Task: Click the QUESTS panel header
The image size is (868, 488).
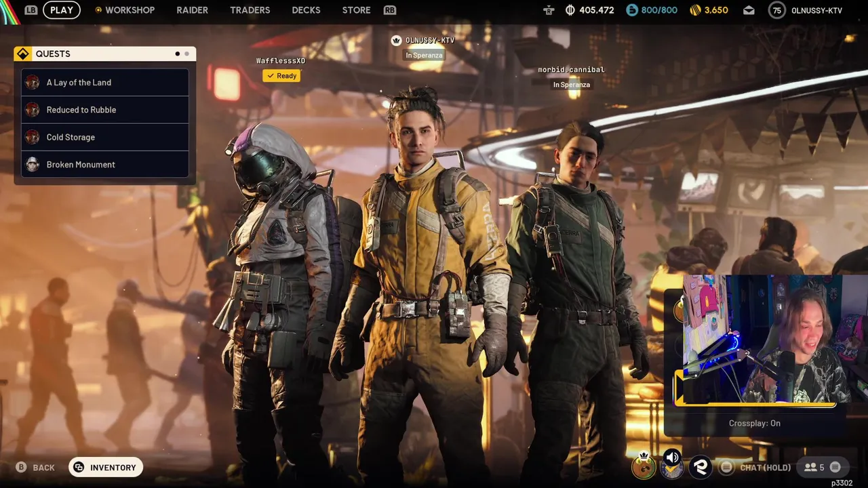Action: [x=105, y=54]
